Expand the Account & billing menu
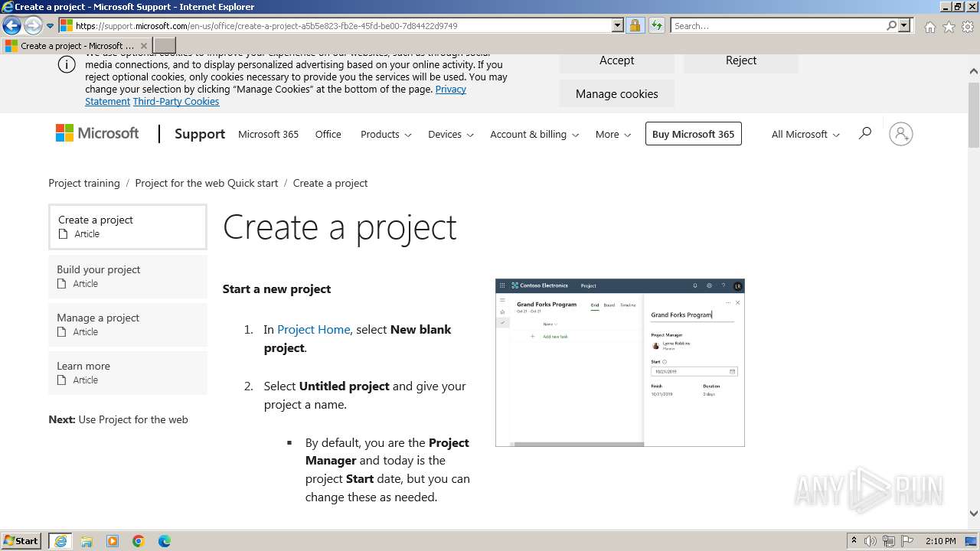Screen dimensions: 980x551 (x=534, y=134)
